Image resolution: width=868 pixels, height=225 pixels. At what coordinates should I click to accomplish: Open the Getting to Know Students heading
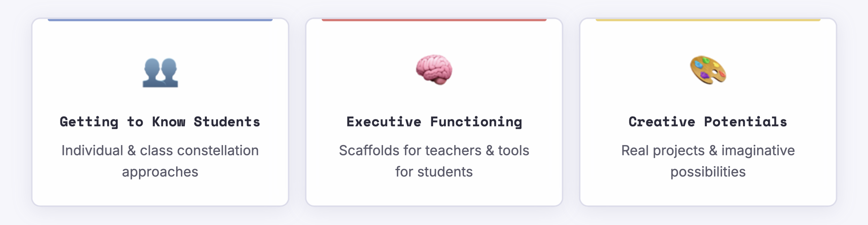point(160,122)
